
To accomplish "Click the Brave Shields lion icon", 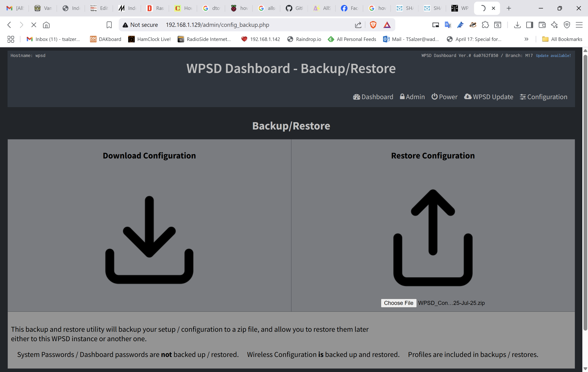I will 373,25.
